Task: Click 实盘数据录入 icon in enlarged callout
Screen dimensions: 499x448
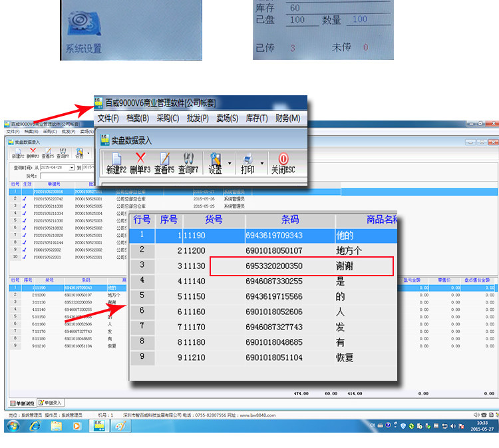Action: (x=104, y=140)
